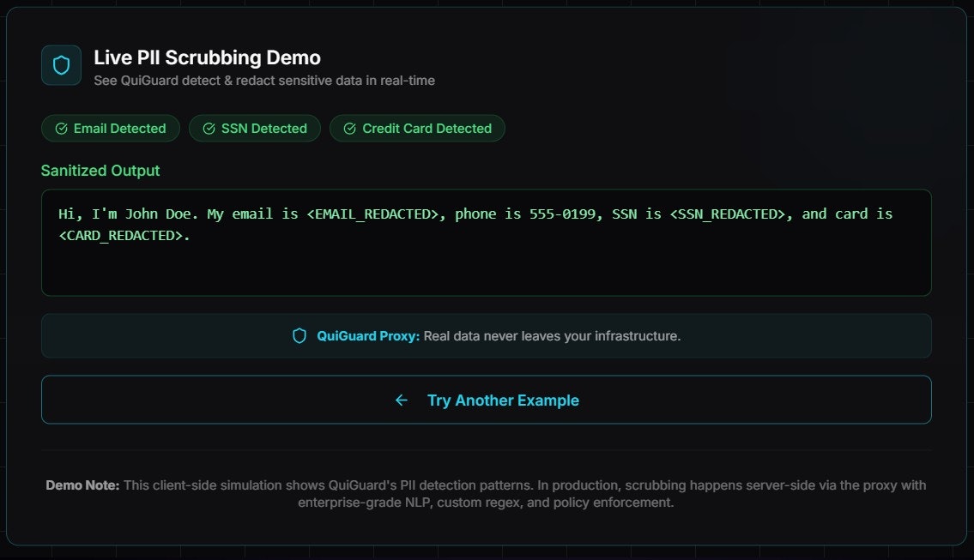Click the Live PII Scrubbing Demo heading
This screenshot has width=974, height=560.
click(x=208, y=57)
